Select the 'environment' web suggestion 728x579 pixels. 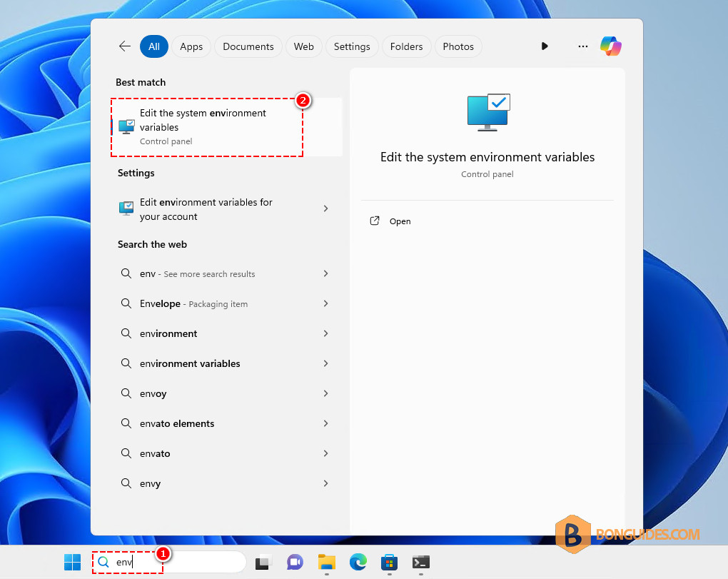point(227,333)
